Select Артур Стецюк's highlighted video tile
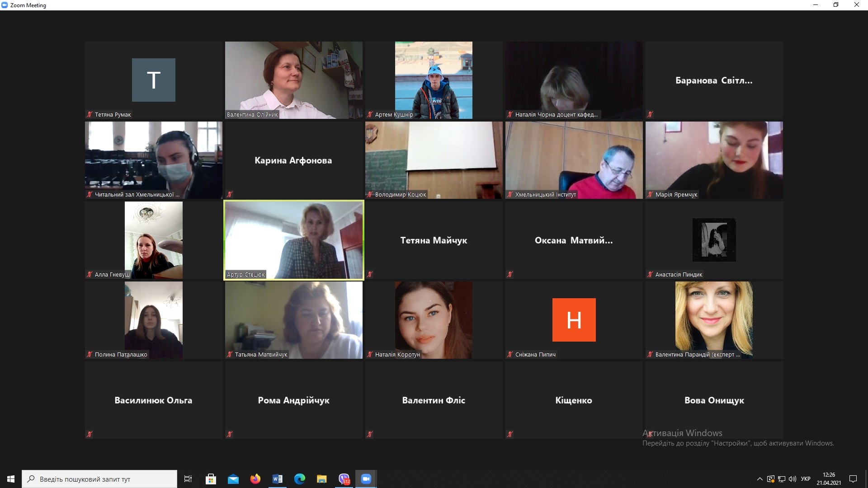 (x=294, y=240)
